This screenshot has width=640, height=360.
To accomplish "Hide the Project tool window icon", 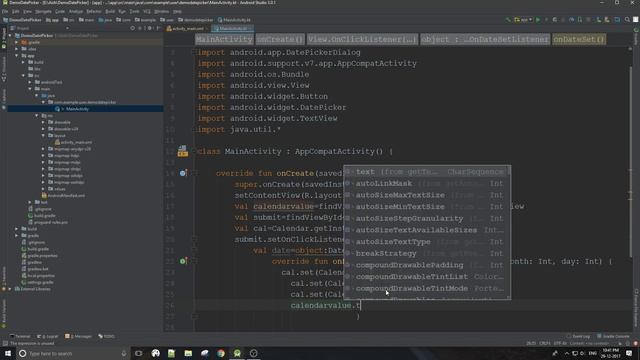I will point(158,28).
